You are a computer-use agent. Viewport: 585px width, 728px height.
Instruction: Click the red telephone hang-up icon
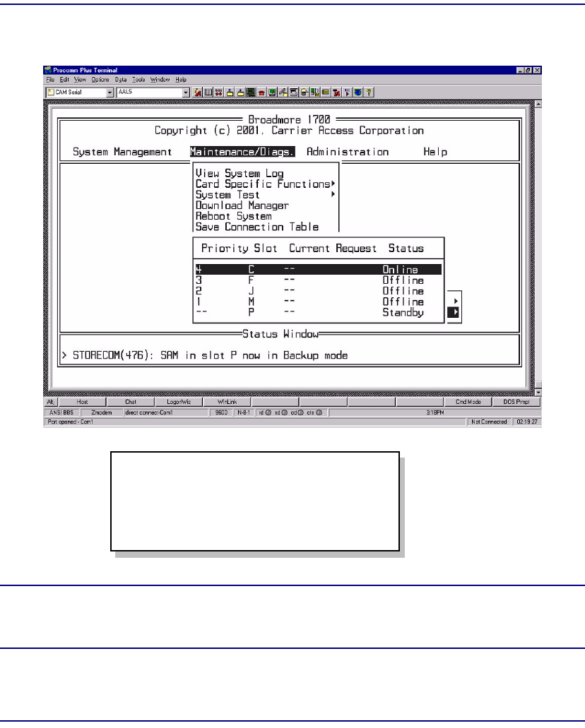click(x=261, y=93)
